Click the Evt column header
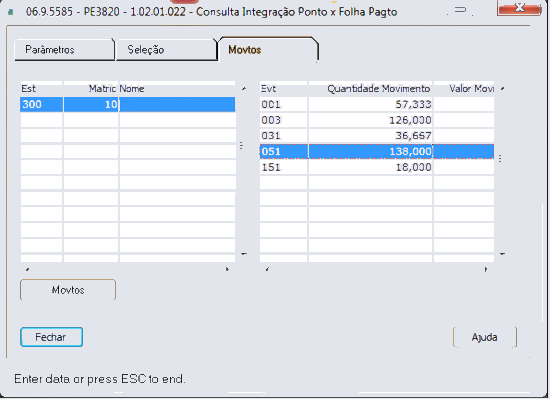The image size is (550, 399). (x=283, y=89)
